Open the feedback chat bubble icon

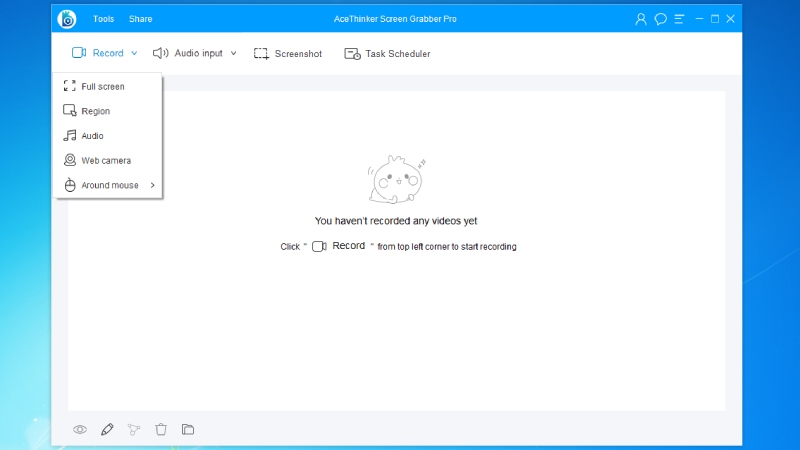coord(660,19)
